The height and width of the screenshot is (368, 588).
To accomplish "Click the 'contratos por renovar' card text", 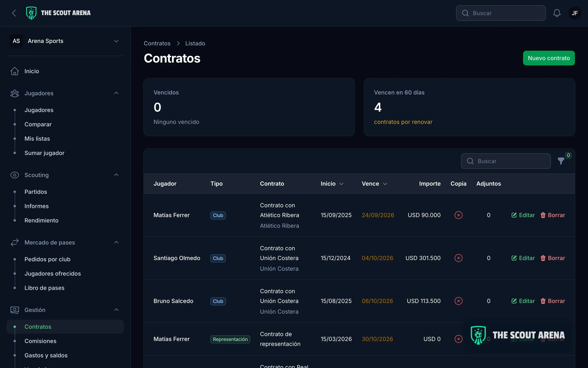I will (403, 122).
